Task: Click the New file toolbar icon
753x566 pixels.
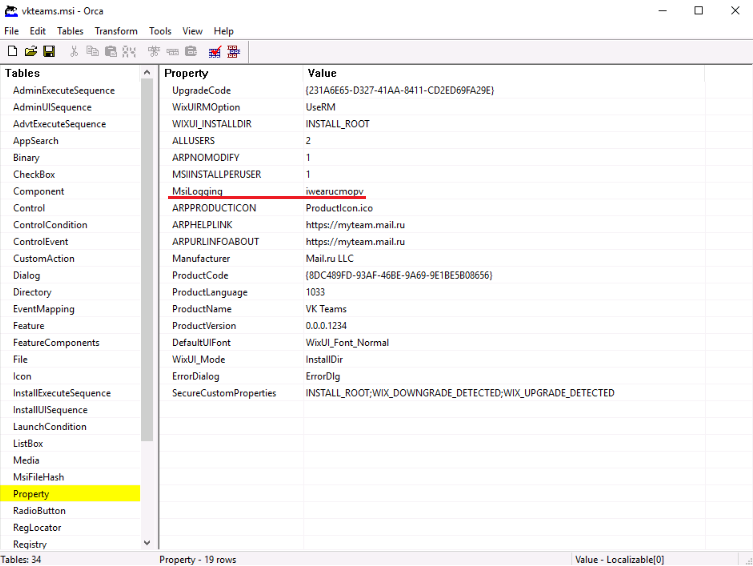Action: coord(13,51)
